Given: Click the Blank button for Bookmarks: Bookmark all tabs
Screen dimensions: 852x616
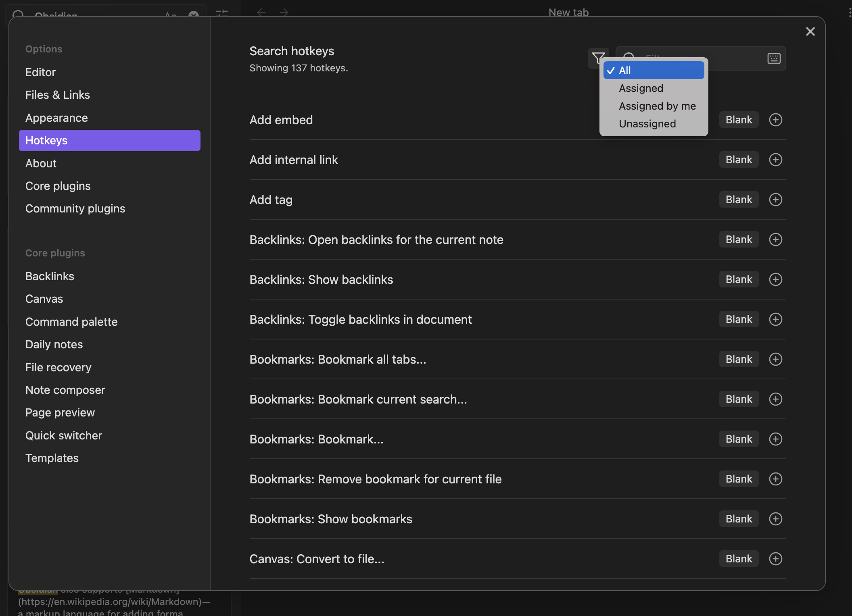Looking at the screenshot, I should [739, 359].
